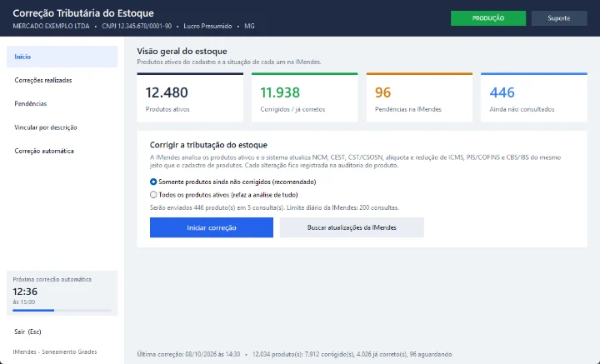The width and height of the screenshot is (600, 364).
Task: Select Vincular por descrição
Action: click(x=62, y=127)
